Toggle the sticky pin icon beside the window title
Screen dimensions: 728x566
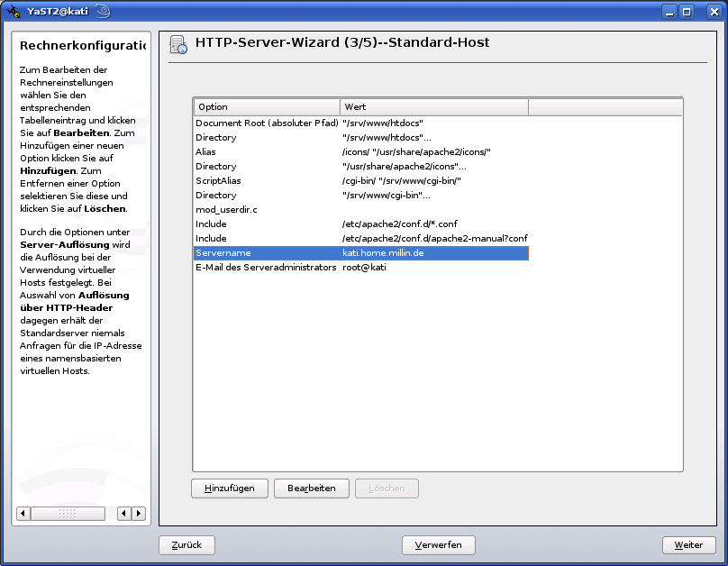(103, 12)
